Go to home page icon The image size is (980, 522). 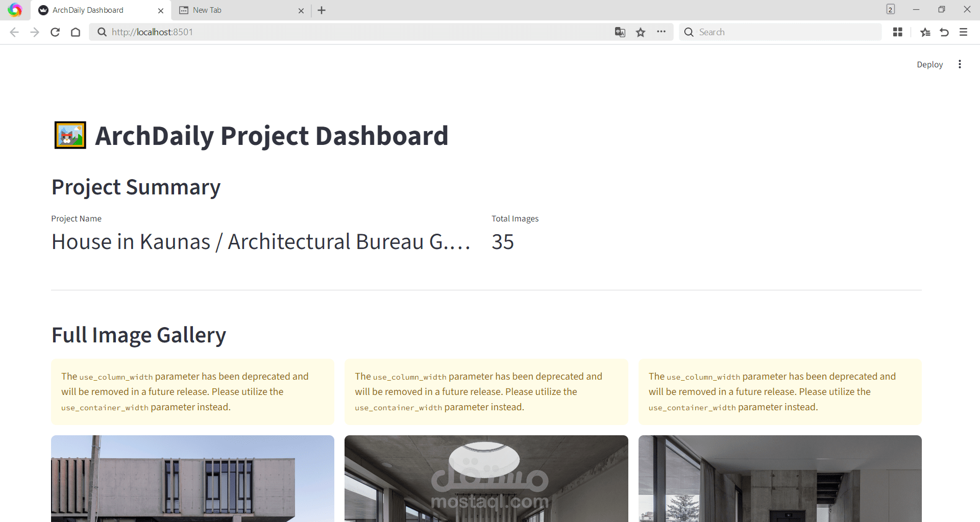(x=76, y=32)
